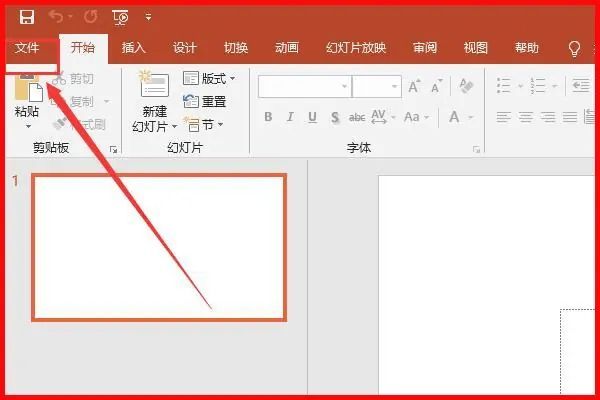Click the 新建幻灯片 icon
600x400 pixels.
[154, 84]
